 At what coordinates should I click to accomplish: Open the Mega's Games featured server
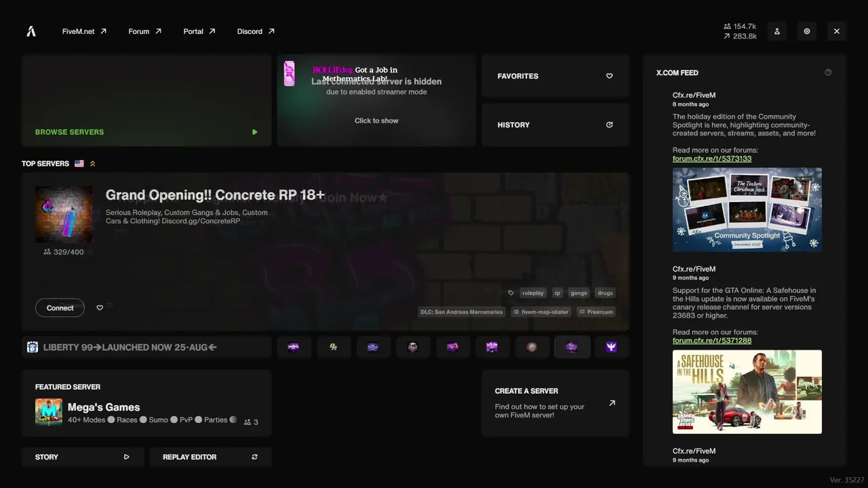[146, 403]
